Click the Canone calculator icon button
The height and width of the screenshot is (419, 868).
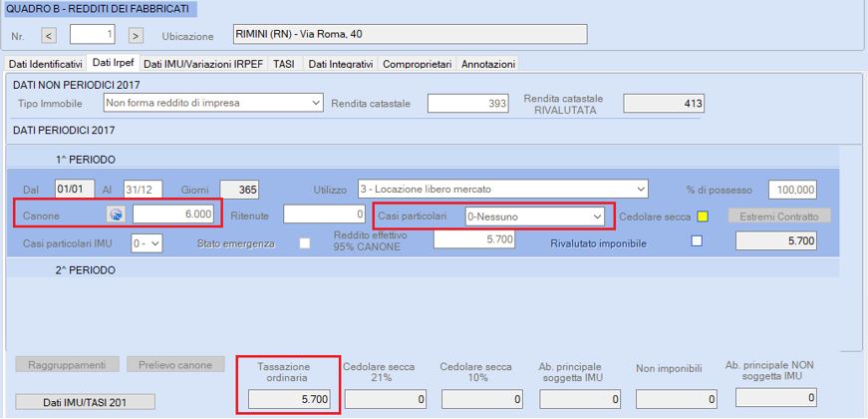click(117, 215)
